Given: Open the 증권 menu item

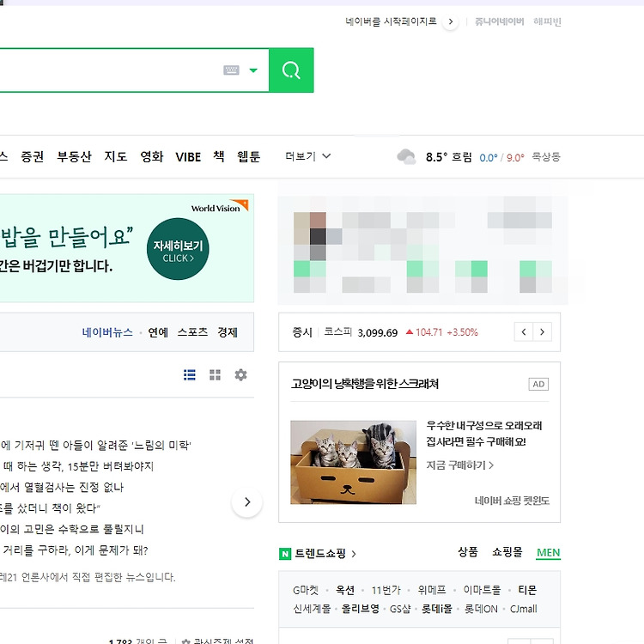Looking at the screenshot, I should pos(32,156).
